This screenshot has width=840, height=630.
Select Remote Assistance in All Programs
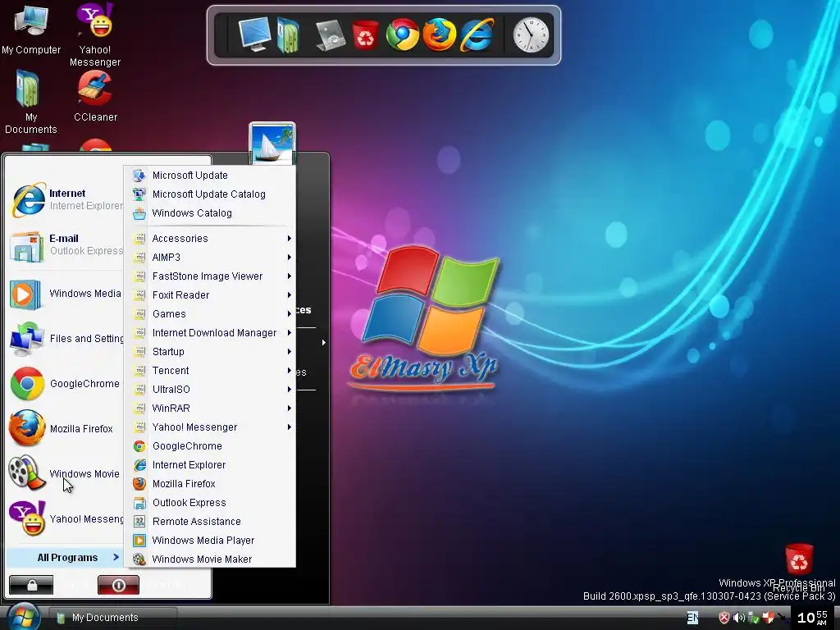click(210, 521)
